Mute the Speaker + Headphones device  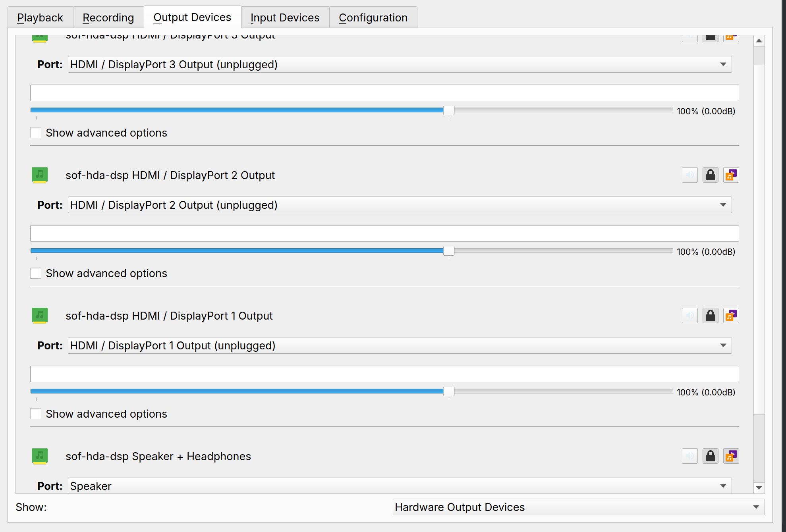coord(690,456)
